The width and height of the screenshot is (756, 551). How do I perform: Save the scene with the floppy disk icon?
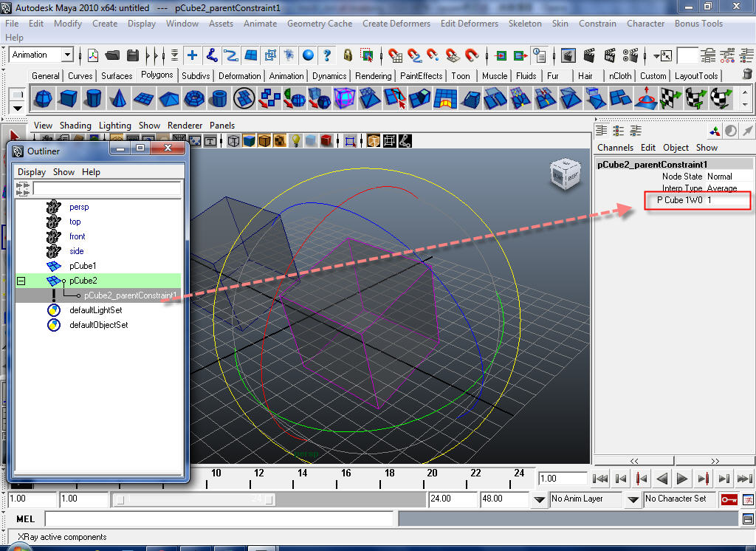coord(133,55)
